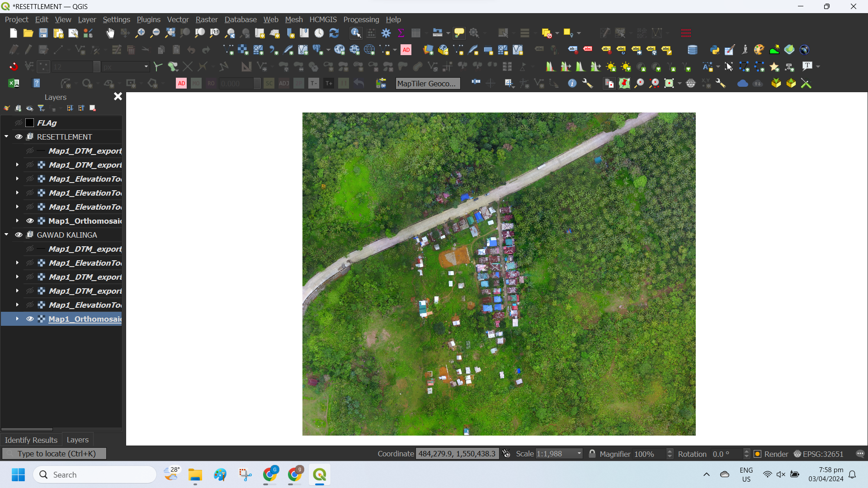
Task: Toggle the Render checkbox in status bar
Action: (758, 454)
